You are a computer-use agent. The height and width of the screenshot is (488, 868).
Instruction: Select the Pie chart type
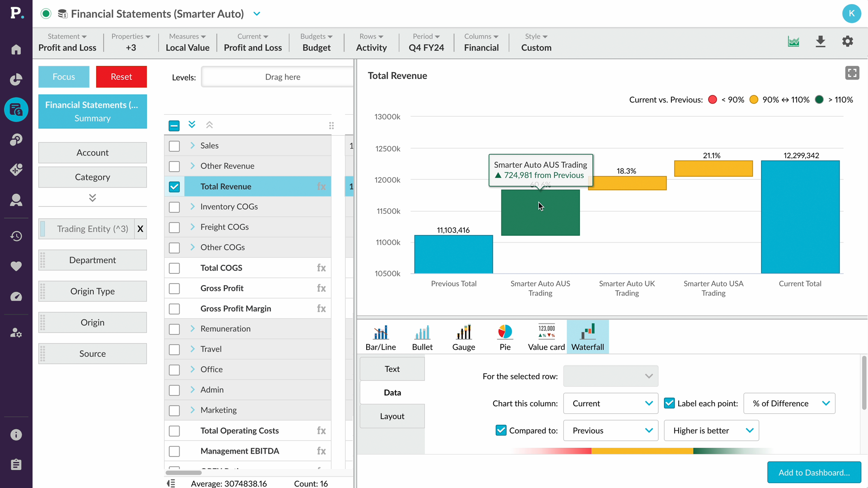(505, 337)
